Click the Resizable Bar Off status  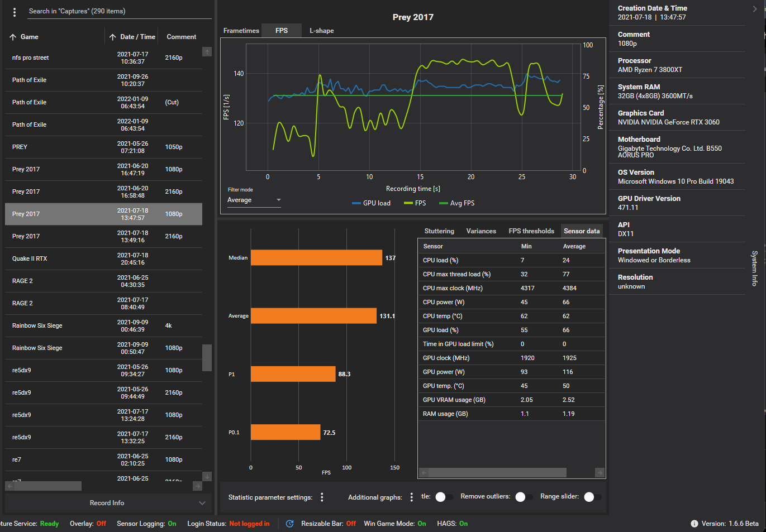(x=351, y=524)
